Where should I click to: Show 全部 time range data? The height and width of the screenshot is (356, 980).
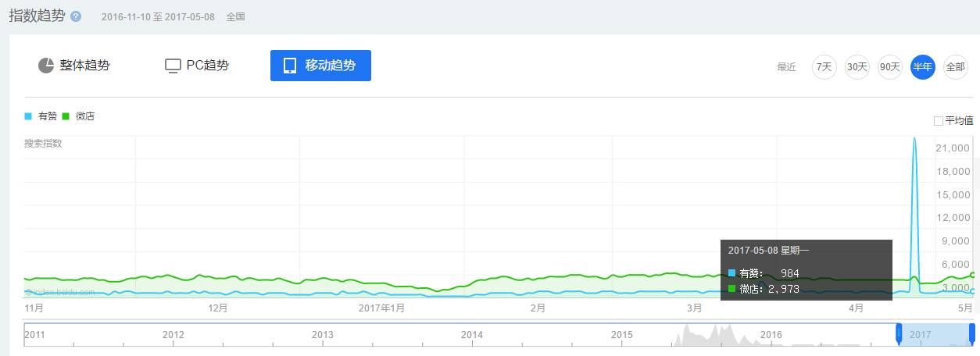point(955,67)
